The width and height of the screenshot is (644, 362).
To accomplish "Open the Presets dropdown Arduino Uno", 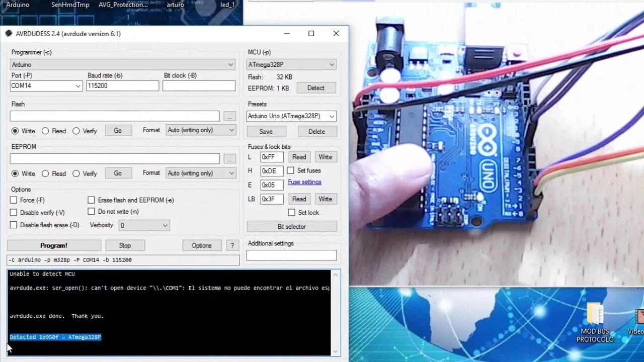I will 292,116.
